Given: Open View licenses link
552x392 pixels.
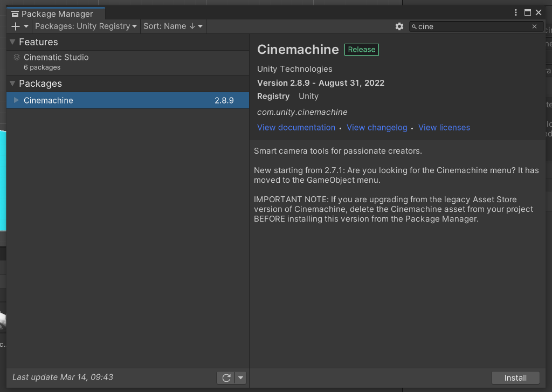Looking at the screenshot, I should (x=444, y=127).
